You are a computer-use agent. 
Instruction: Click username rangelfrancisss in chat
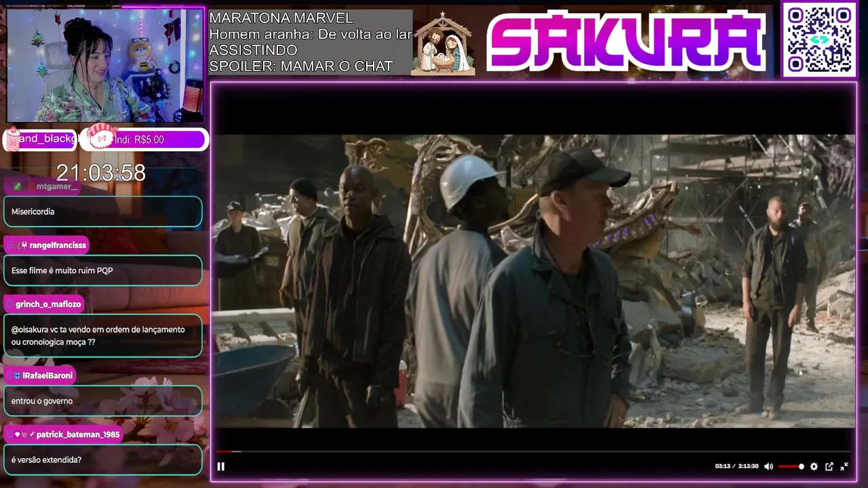(58, 245)
